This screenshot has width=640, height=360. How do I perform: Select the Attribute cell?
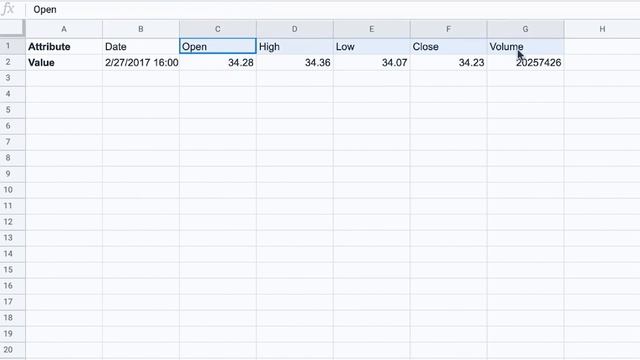click(64, 47)
